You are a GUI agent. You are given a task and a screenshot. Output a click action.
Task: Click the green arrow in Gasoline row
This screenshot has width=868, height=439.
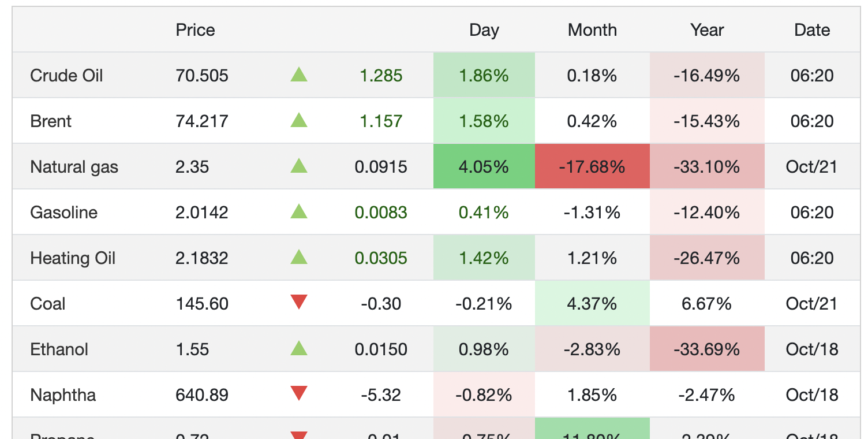(x=299, y=211)
